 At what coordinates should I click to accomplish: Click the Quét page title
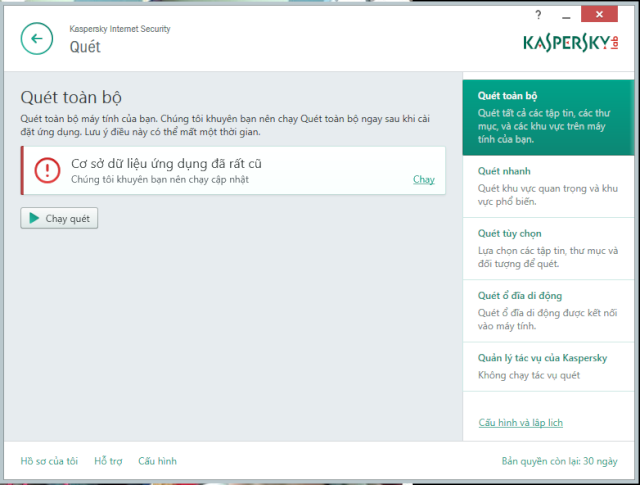pyautogui.click(x=85, y=47)
